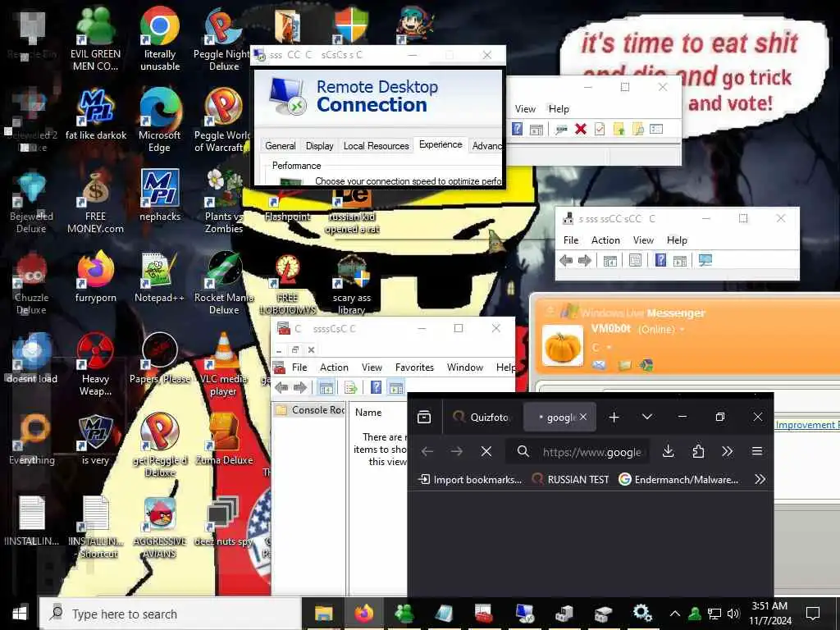Open the literally unusable Chrome shortcut
The image size is (840, 630).
pos(160,39)
